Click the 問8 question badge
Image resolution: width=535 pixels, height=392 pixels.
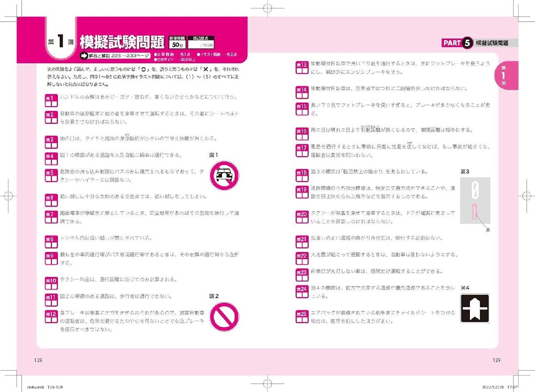click(x=52, y=241)
